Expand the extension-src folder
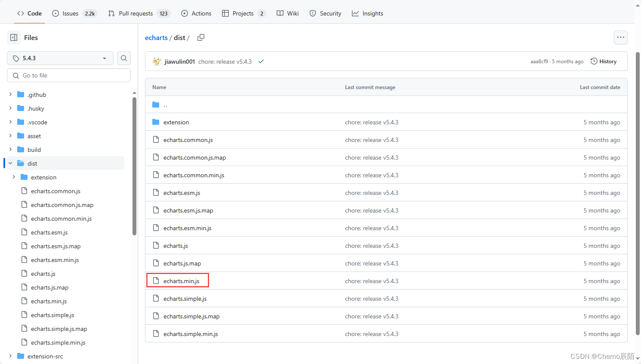This screenshot has height=364, width=641. [x=10, y=356]
